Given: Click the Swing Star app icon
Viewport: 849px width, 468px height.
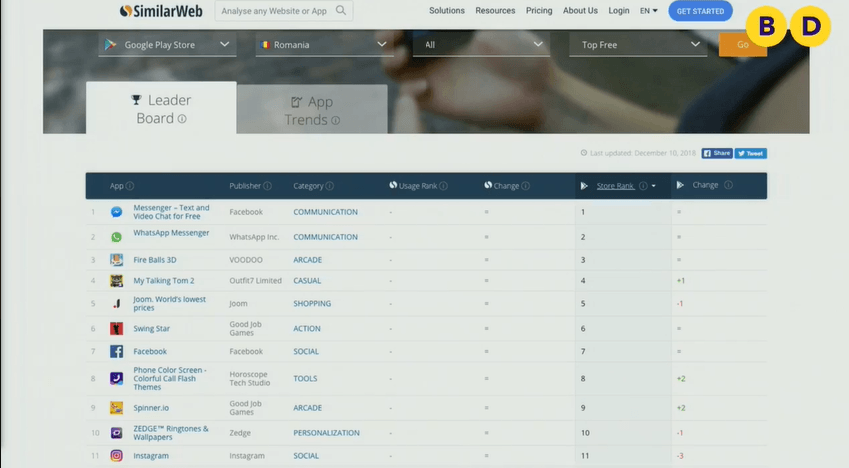Looking at the screenshot, I should [x=116, y=328].
